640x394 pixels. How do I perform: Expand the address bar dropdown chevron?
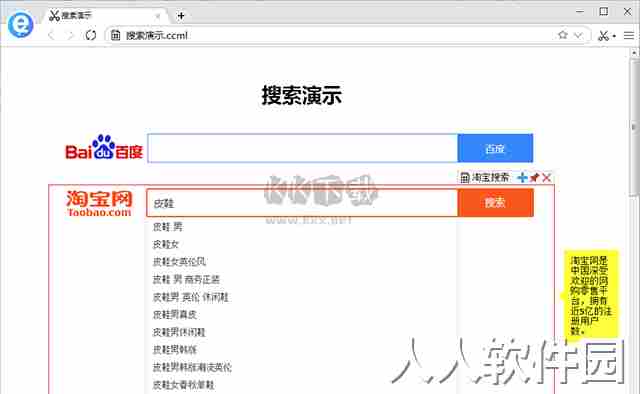click(x=578, y=36)
